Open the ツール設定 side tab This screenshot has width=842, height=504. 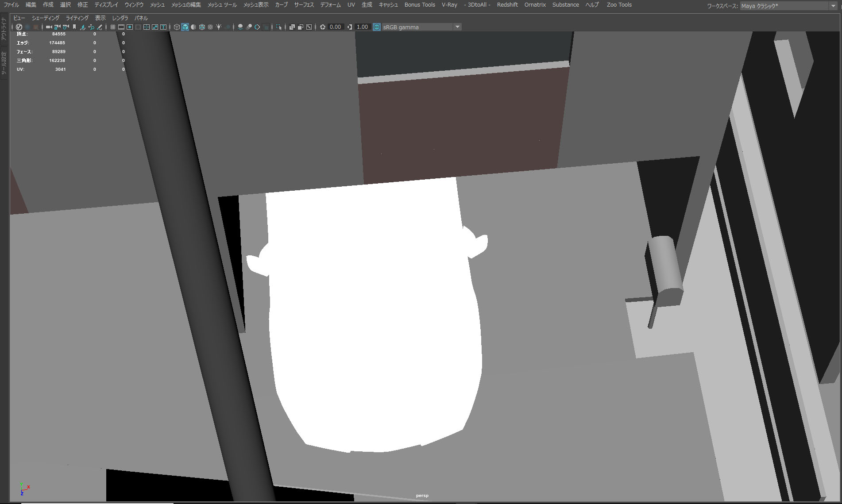point(4,64)
